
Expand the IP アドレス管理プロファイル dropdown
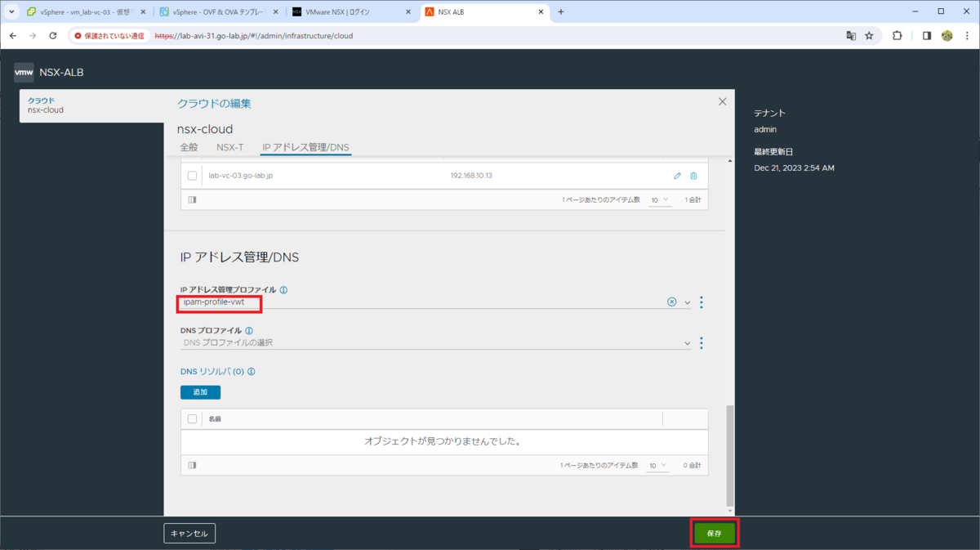tap(687, 302)
